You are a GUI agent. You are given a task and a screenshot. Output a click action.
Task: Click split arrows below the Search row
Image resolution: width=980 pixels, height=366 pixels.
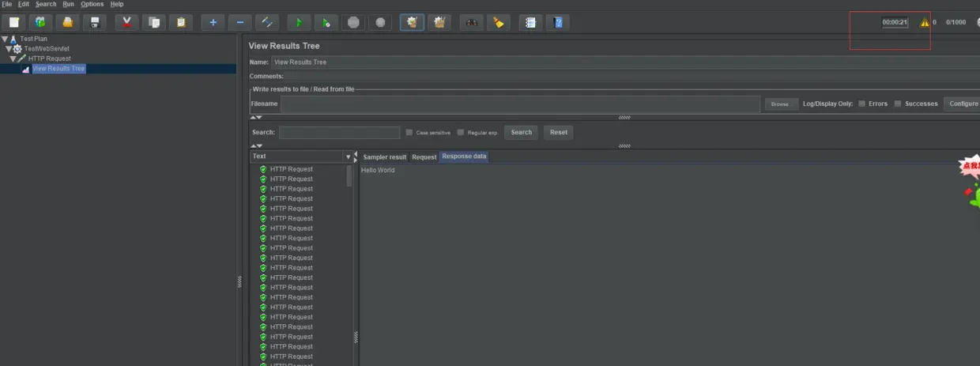(x=256, y=145)
